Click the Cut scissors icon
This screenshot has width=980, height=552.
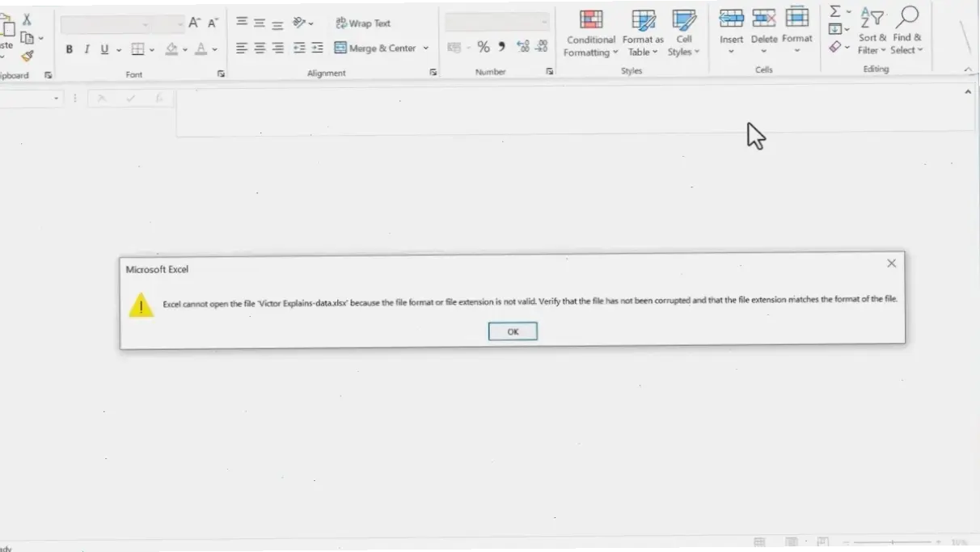(27, 19)
